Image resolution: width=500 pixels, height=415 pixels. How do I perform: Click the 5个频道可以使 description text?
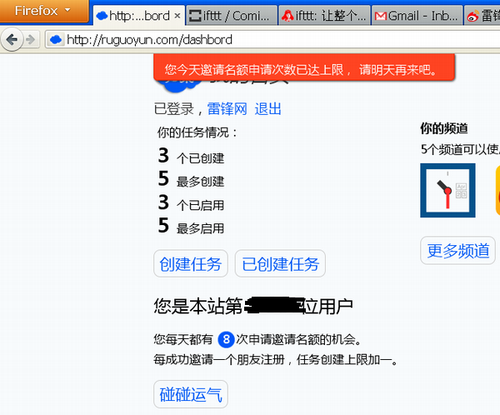(460, 149)
